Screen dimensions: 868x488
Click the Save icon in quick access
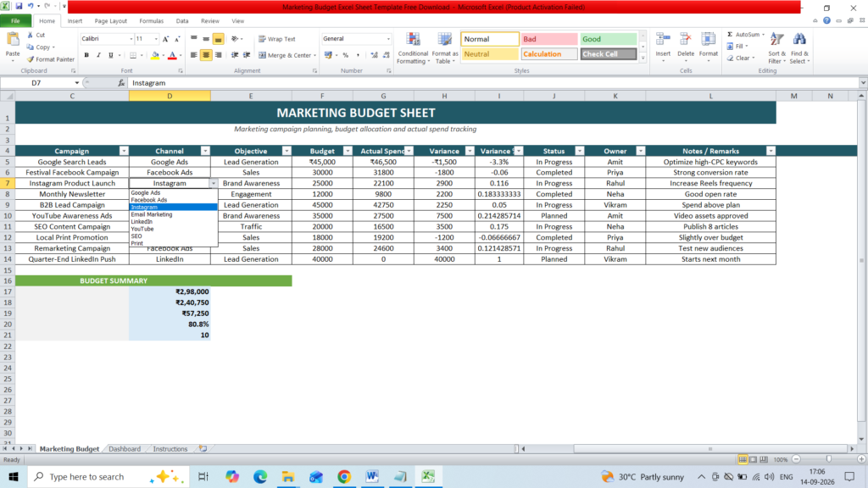[19, 7]
